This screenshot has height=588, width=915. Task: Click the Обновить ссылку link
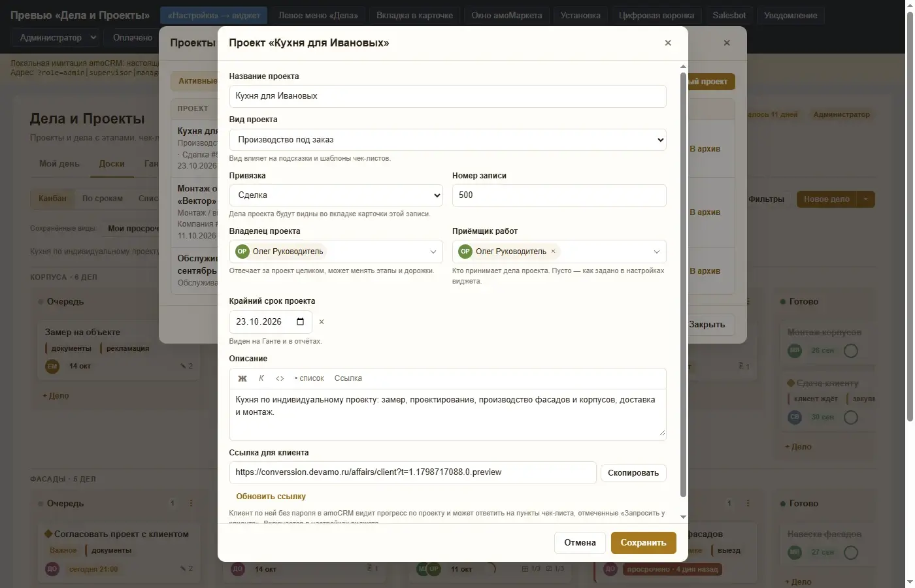271,497
